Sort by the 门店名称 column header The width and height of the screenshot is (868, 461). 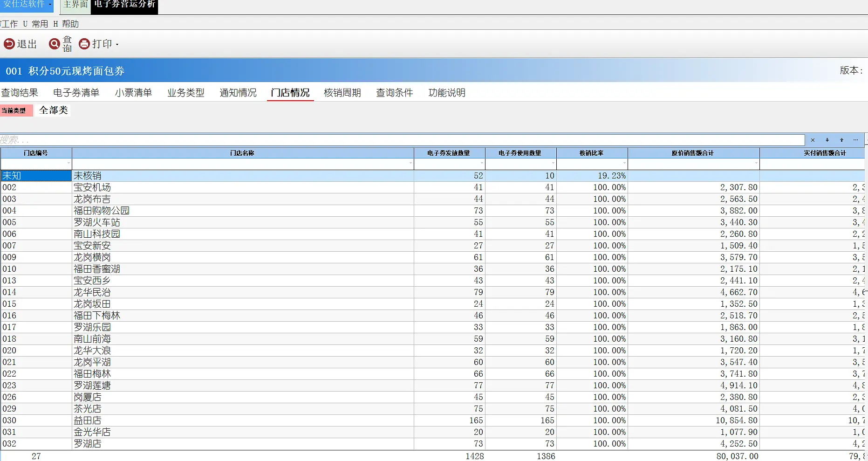click(x=243, y=153)
